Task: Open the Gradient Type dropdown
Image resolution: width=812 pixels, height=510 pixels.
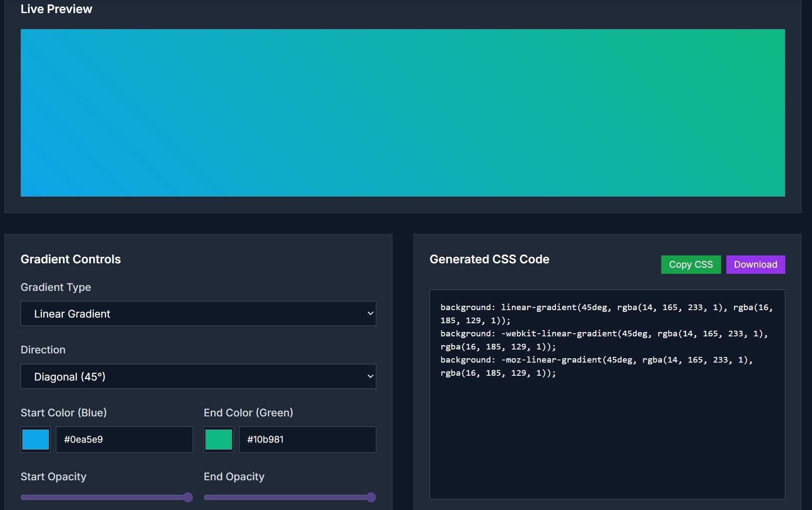Action: [198, 314]
